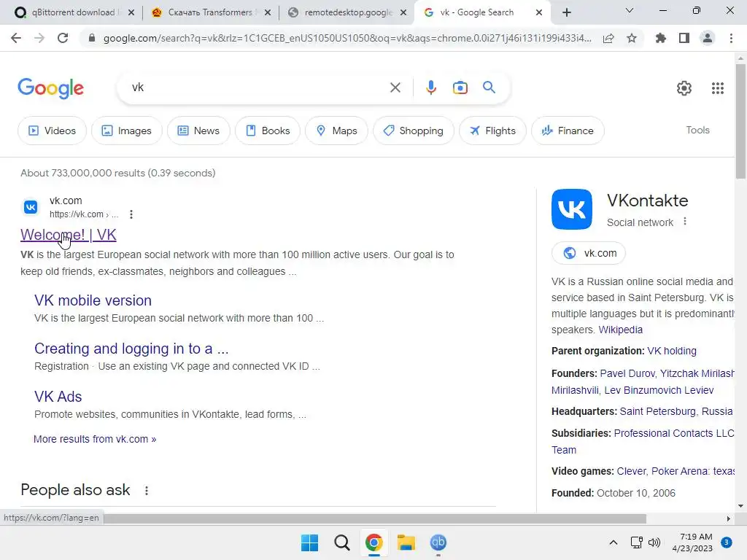
Task: Open the Chrome extensions puzzle icon
Action: coord(661,38)
